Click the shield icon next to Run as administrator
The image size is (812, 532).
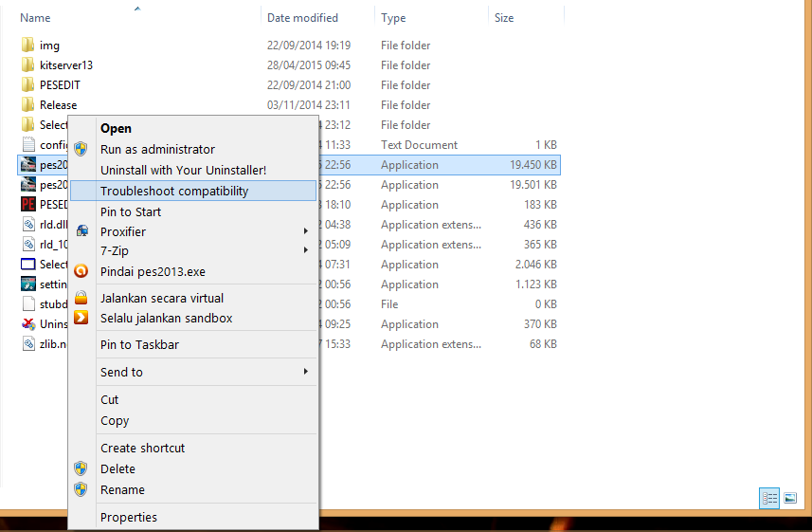pyautogui.click(x=81, y=149)
